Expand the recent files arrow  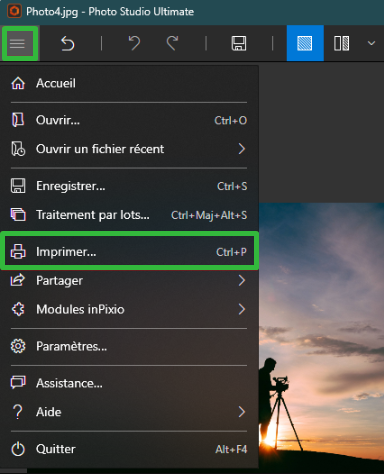click(x=242, y=149)
